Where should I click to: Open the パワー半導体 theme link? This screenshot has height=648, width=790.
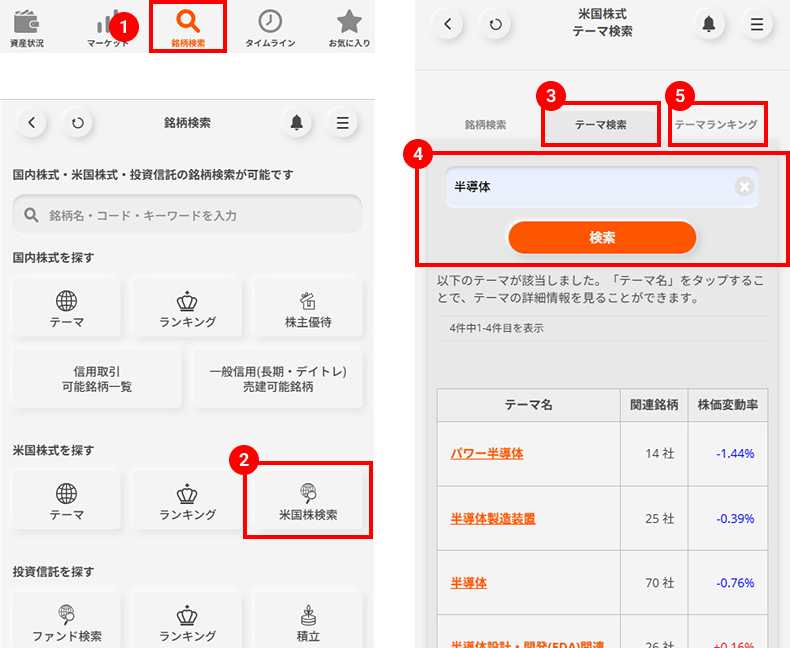[487, 453]
